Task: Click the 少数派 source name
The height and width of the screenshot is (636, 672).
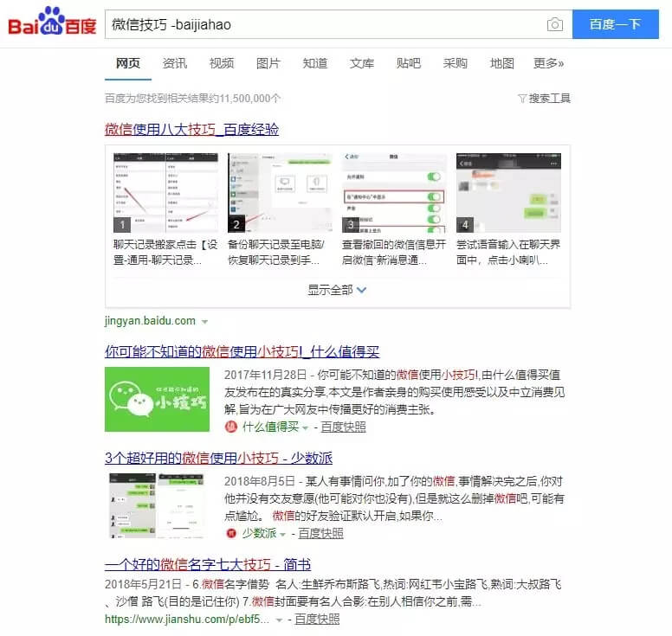Action: 259,533
